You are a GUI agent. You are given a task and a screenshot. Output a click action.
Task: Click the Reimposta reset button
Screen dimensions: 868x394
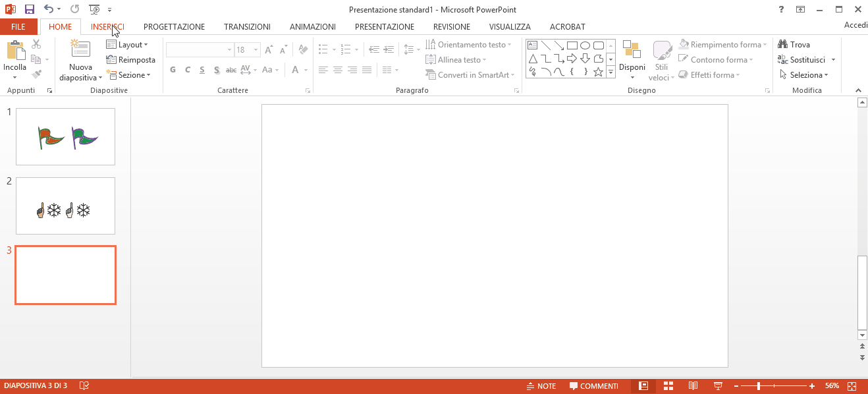tap(131, 60)
